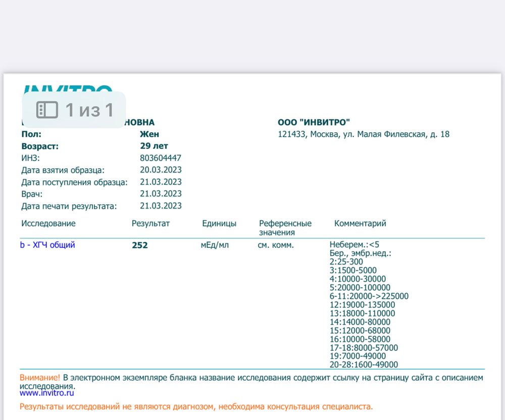Screen dimensions: 505x420
Task: Click the sidebar thumbnails icon in page indicator
Action: (47, 110)
